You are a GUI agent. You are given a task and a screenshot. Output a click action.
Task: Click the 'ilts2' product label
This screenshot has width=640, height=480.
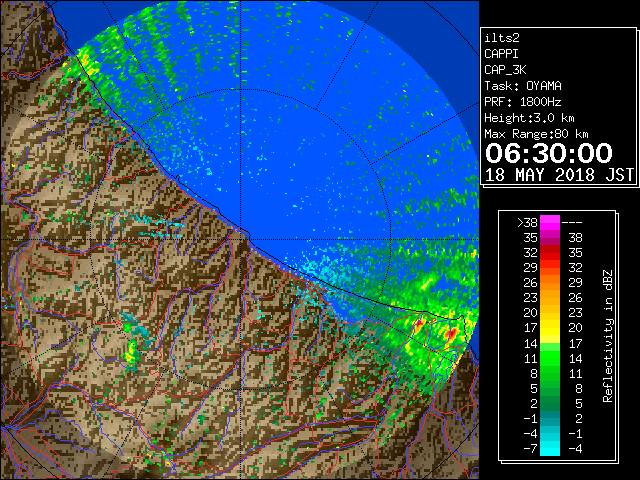(x=502, y=38)
